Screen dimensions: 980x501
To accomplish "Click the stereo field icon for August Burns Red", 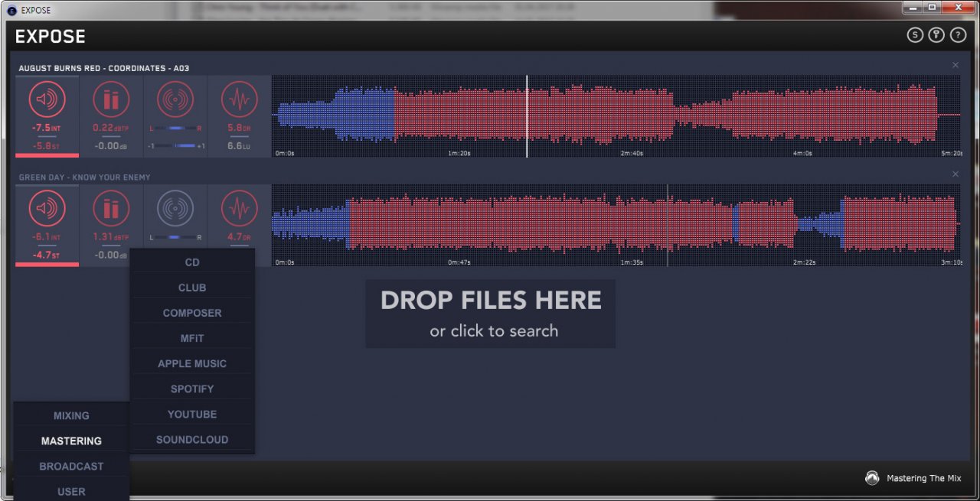I will pyautogui.click(x=175, y=99).
